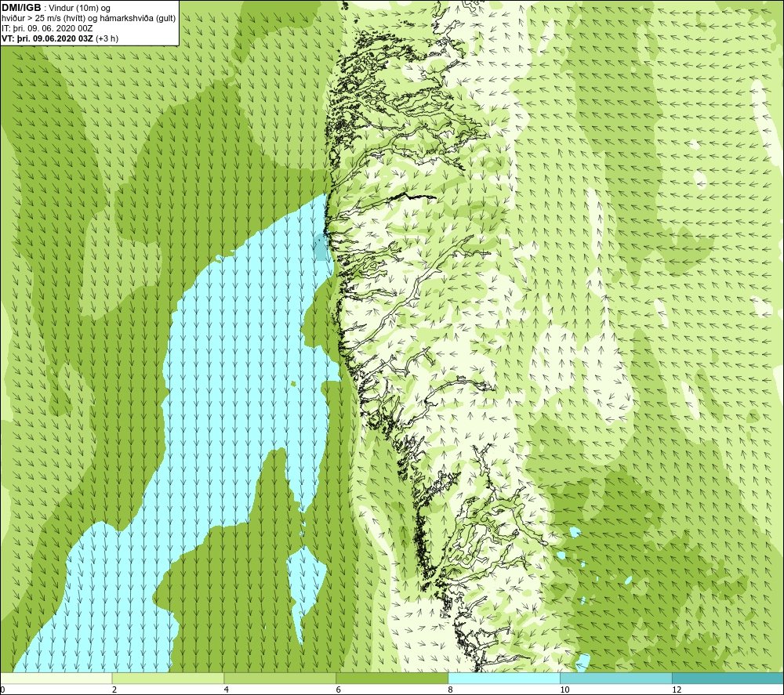Click the 'hviður > 25 m/s' legend line
This screenshot has height=695, width=784.
(89, 19)
